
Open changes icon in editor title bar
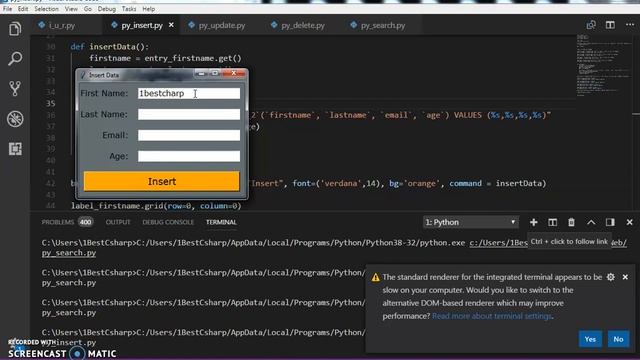pos(591,25)
